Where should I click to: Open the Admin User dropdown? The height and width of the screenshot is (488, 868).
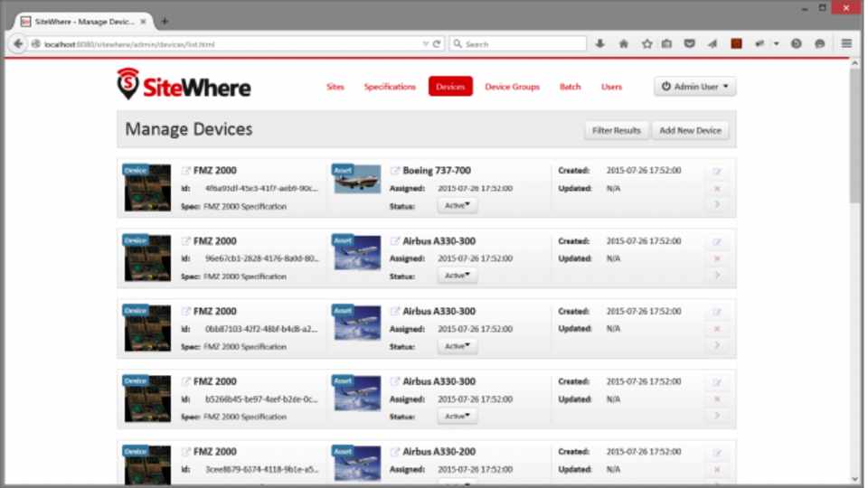point(694,87)
